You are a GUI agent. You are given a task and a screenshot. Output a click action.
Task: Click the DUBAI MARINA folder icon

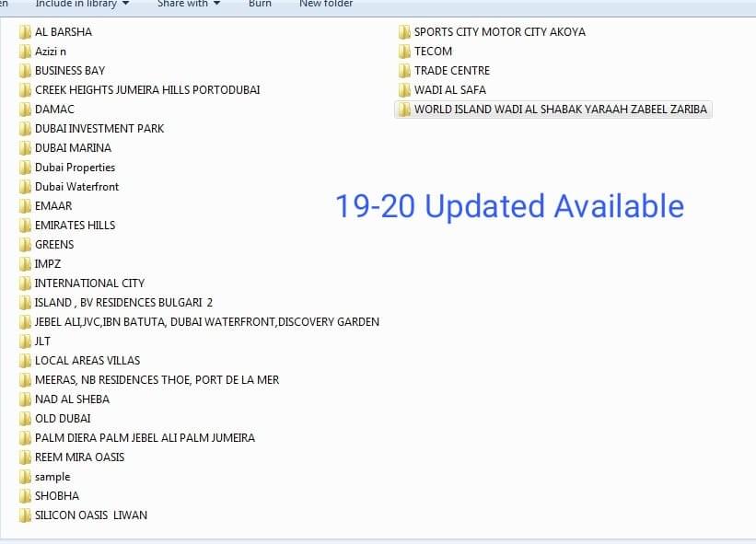pyautogui.click(x=25, y=148)
